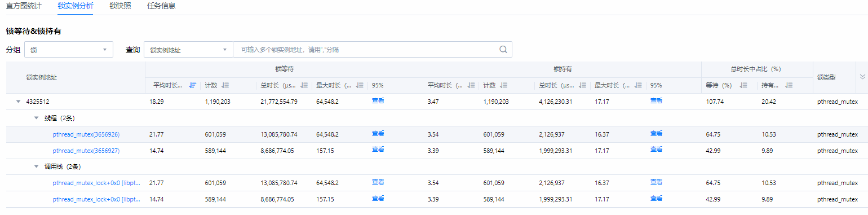Sort lock-wait total duration column
The height and width of the screenshot is (215, 868).
coord(304,85)
